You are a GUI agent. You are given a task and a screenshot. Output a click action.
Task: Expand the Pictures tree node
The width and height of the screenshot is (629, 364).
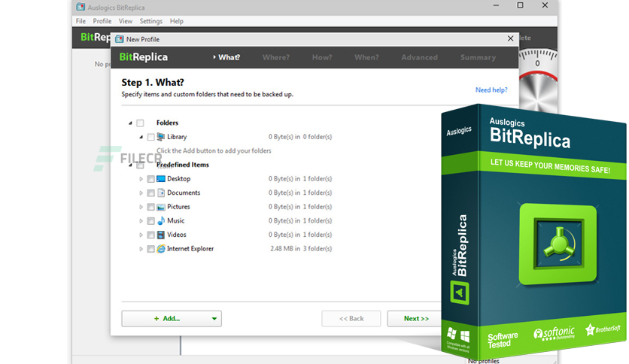[x=141, y=207]
